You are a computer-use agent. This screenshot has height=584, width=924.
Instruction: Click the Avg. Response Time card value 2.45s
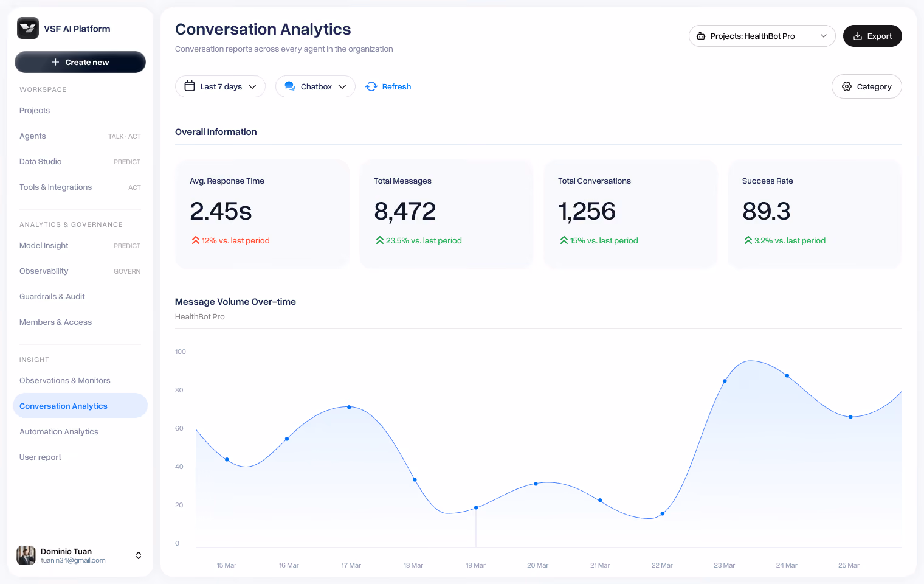pyautogui.click(x=221, y=211)
